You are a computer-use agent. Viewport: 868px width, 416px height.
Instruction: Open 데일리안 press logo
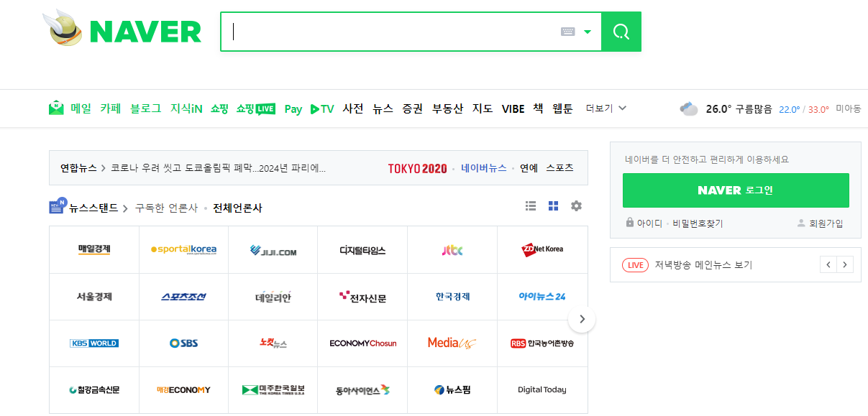[273, 297]
